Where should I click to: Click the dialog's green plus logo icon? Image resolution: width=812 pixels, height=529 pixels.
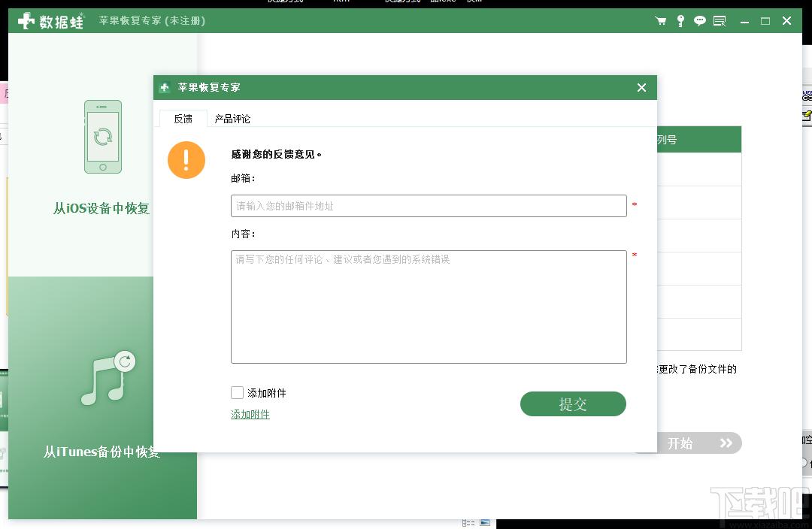pos(165,87)
